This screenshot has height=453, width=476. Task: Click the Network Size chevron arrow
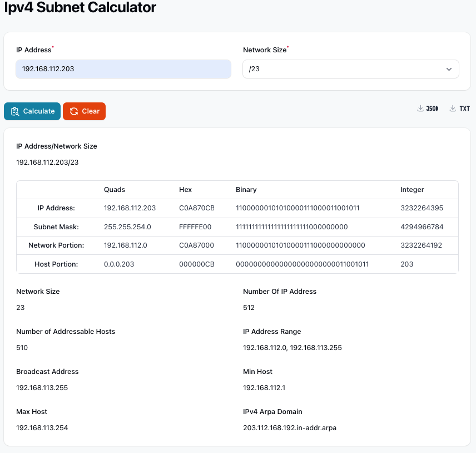(449, 69)
